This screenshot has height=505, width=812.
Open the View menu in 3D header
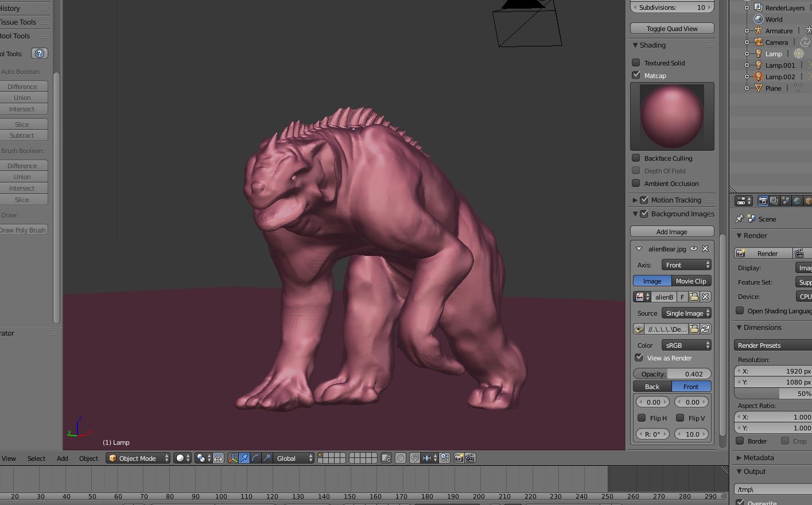9,458
